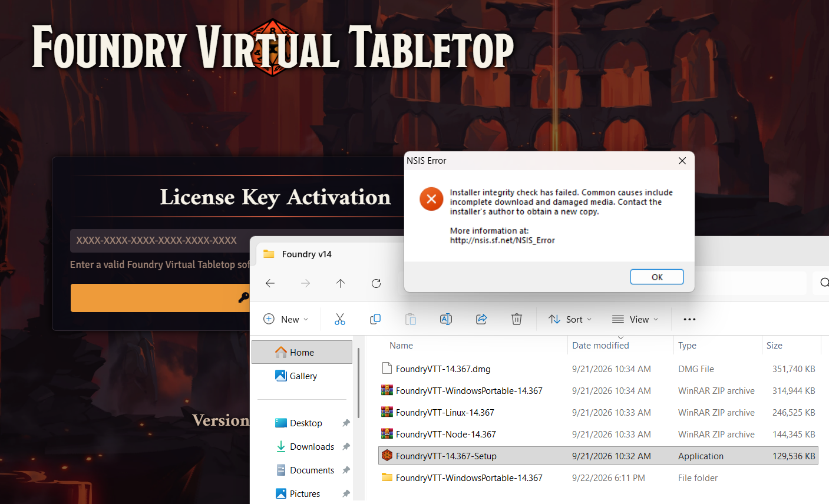Open the View dropdown menu
This screenshot has height=504, width=829.
(x=635, y=319)
